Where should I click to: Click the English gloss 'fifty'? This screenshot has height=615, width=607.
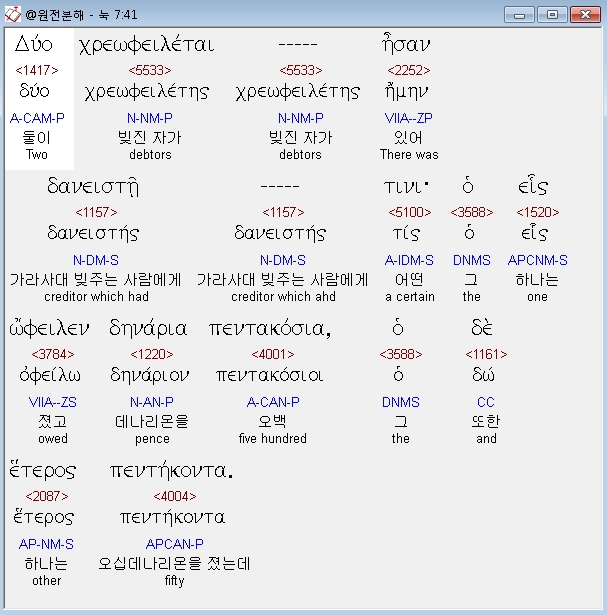pos(174,581)
